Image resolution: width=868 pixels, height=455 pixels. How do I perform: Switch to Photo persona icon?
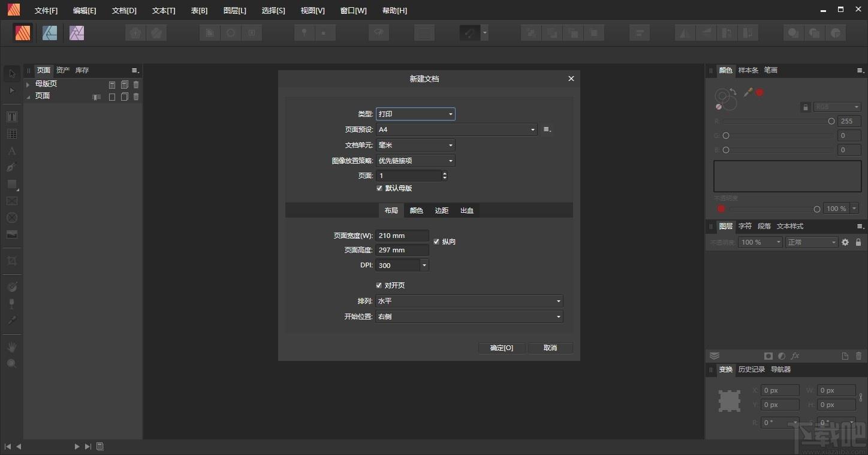pyautogui.click(x=76, y=33)
